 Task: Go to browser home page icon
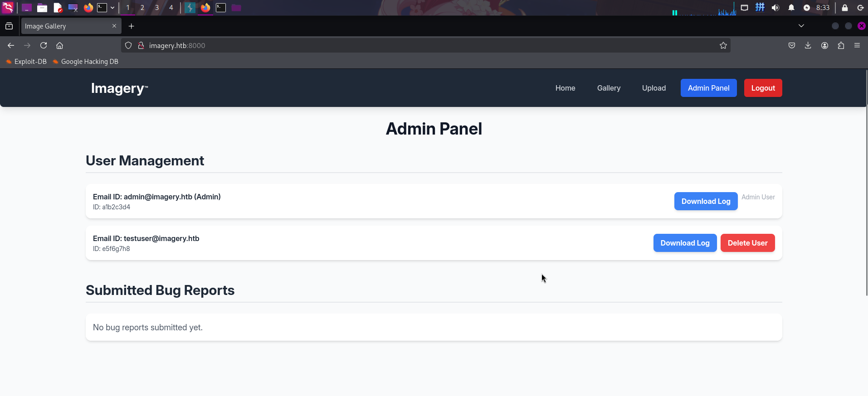point(59,45)
